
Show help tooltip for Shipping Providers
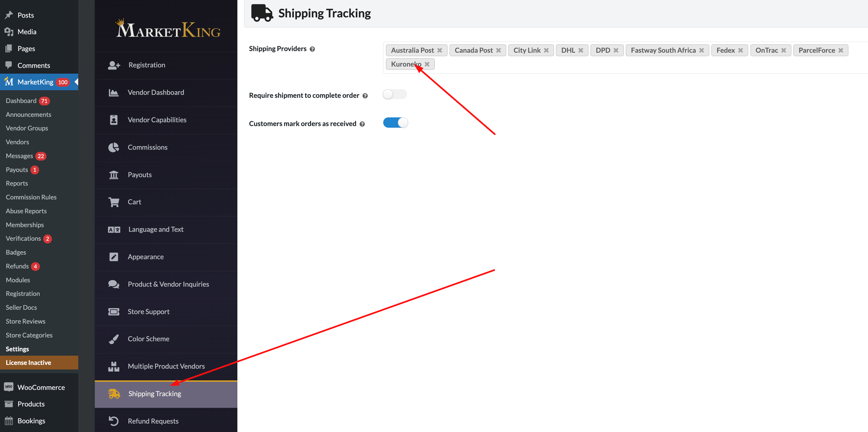[312, 49]
